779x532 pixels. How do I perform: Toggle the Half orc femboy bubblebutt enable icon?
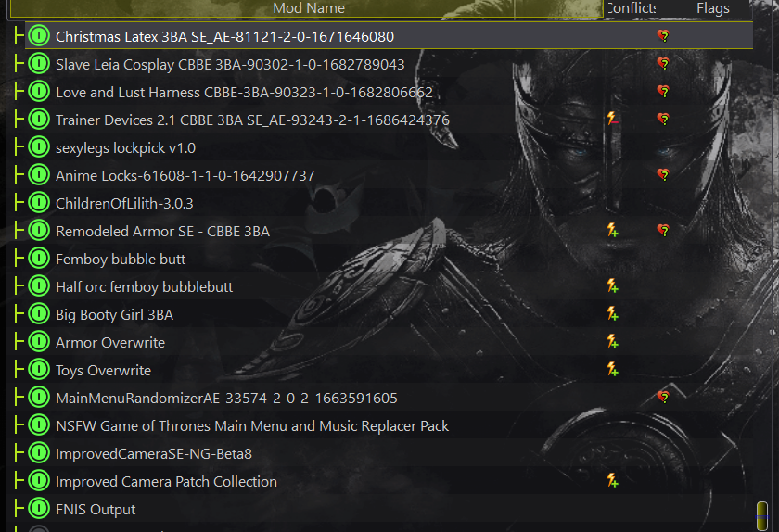tap(39, 286)
